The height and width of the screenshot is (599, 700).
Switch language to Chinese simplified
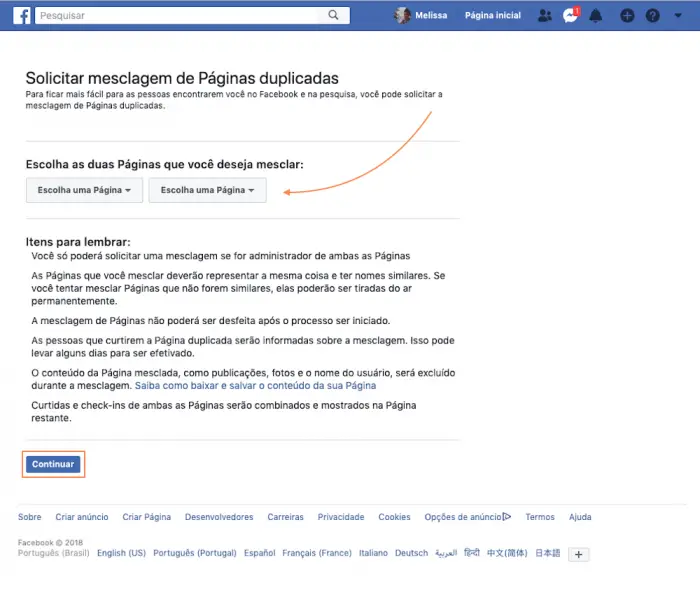(x=507, y=553)
